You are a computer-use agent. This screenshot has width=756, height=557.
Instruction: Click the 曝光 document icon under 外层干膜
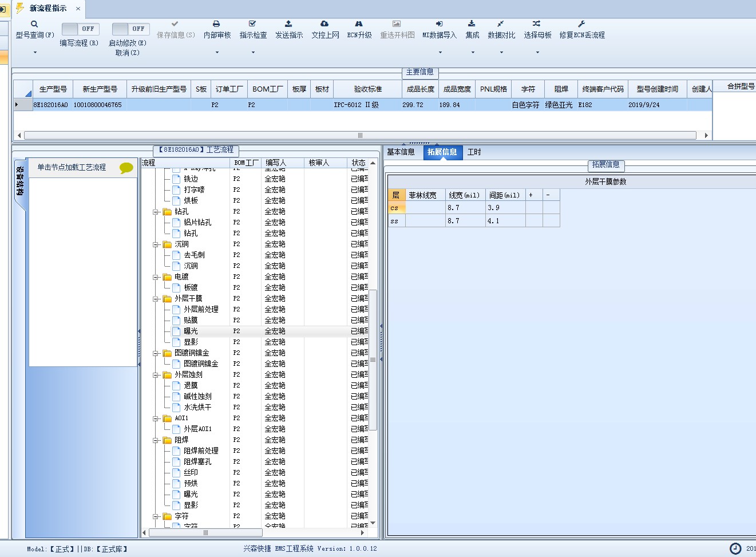(x=176, y=331)
